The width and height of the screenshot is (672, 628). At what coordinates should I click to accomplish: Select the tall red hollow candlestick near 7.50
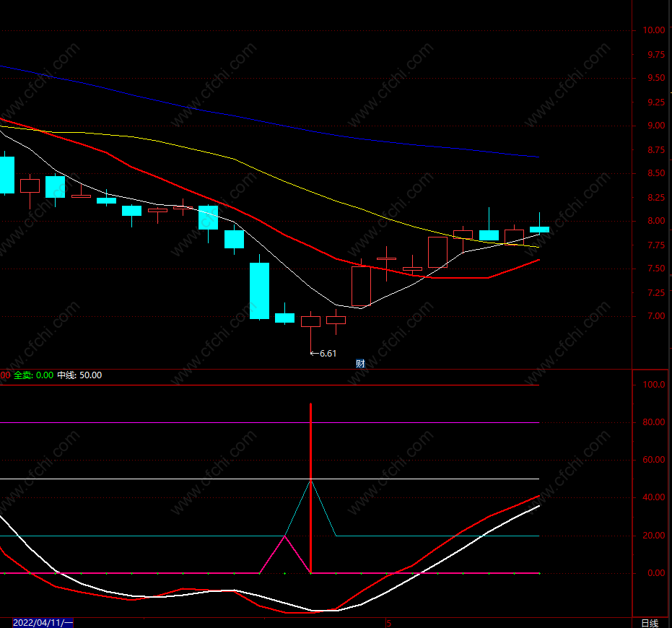click(x=361, y=286)
